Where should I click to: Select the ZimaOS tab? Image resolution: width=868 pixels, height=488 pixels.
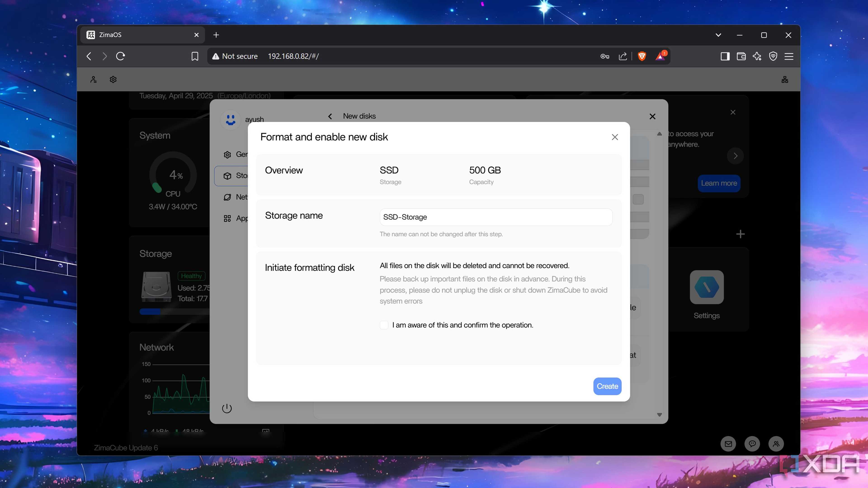[x=143, y=35]
